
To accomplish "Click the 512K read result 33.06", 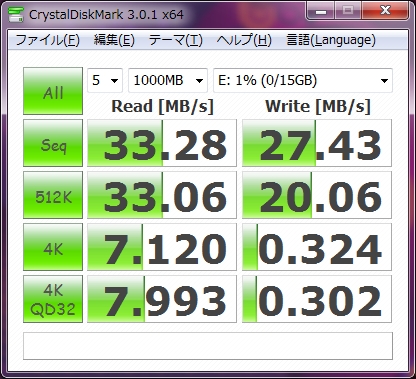I will tap(162, 195).
